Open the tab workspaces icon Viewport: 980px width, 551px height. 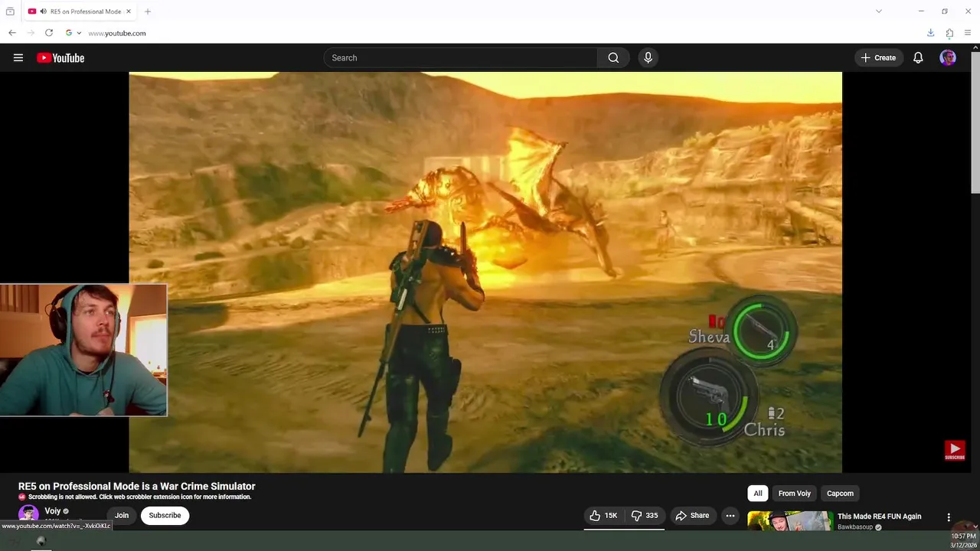point(10,11)
